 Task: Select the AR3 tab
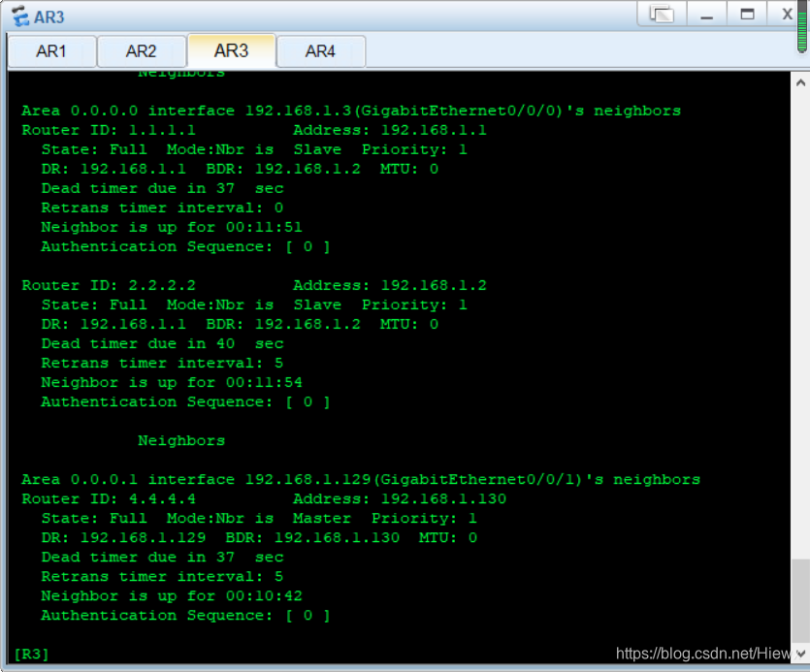point(232,50)
